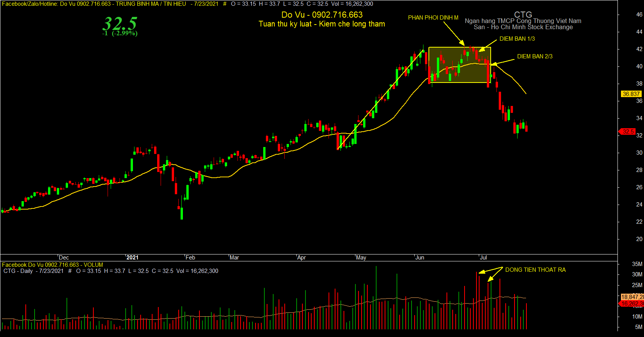Click the DIEM BAN 2/3 label

pos(535,56)
